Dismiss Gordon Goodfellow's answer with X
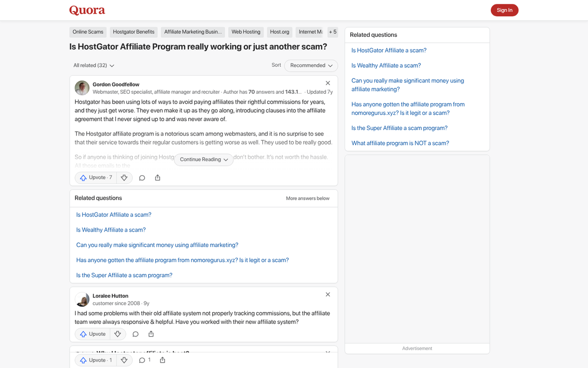 point(328,83)
